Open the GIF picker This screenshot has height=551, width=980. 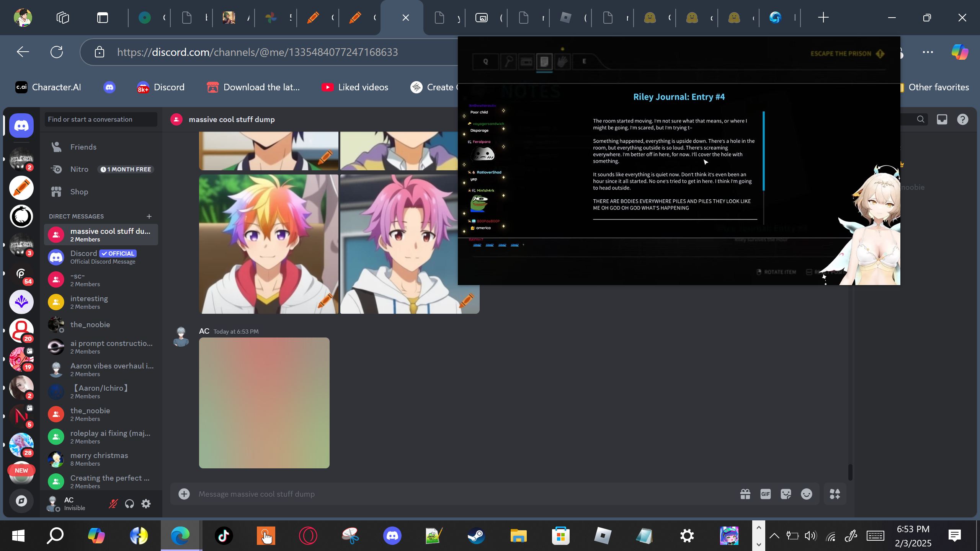click(766, 494)
